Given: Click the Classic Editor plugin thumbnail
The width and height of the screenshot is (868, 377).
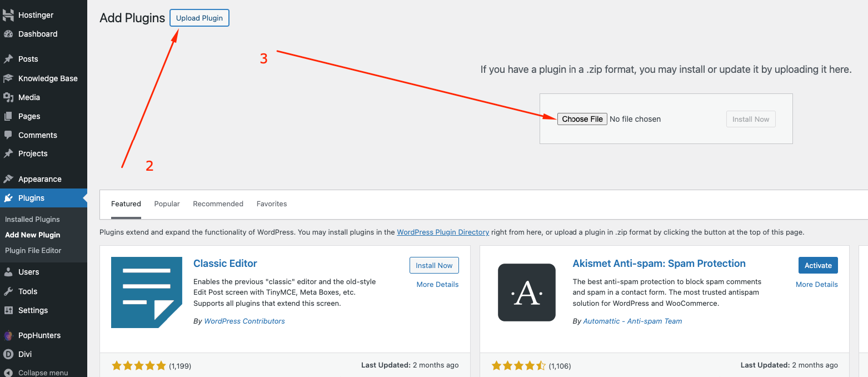Looking at the screenshot, I should (147, 292).
